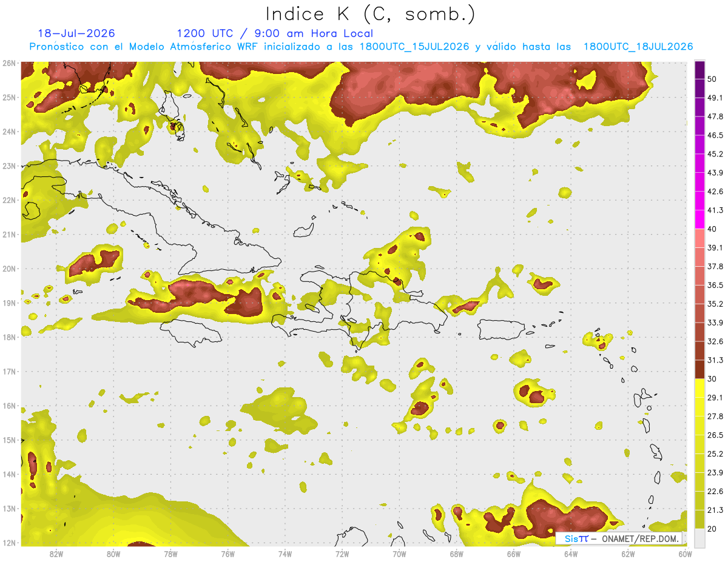Click the longitude label '82W'
728x562 pixels.
tap(56, 554)
